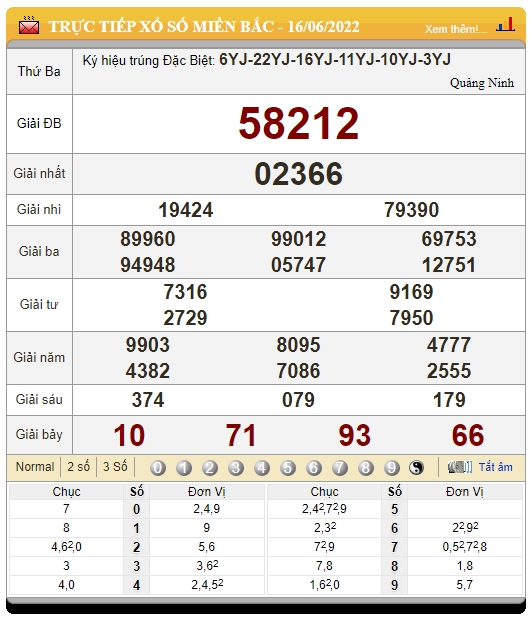Select digit filter ball 0
Screen dimensions: 531x619
[x=158, y=468]
